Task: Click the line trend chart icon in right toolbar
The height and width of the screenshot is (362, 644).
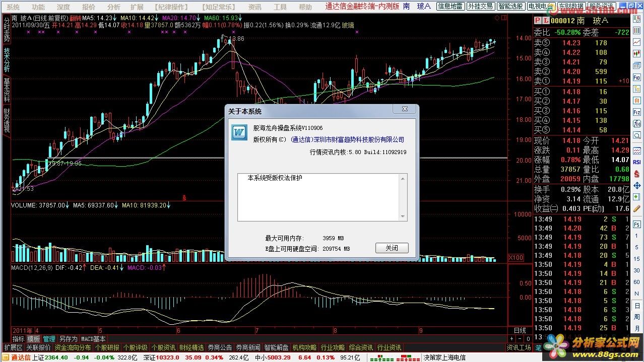Action: [637, 42]
